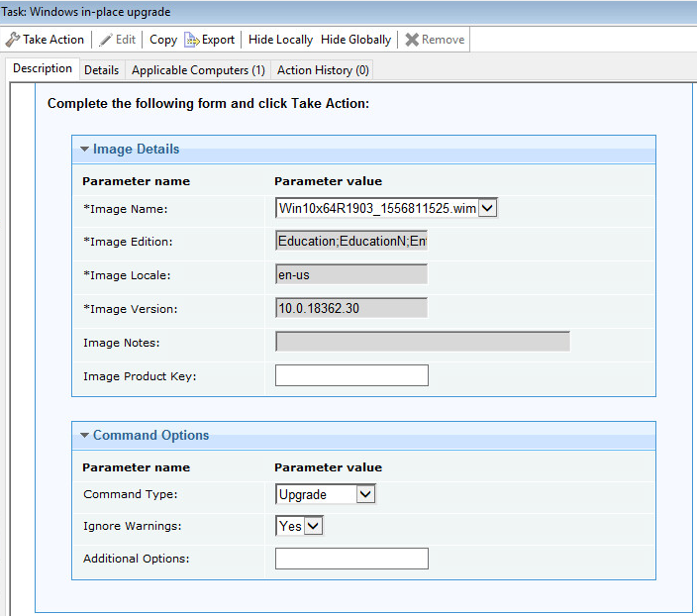Screen dimensions: 697x616
Task: Click the Image Edition field
Action: 351,241
